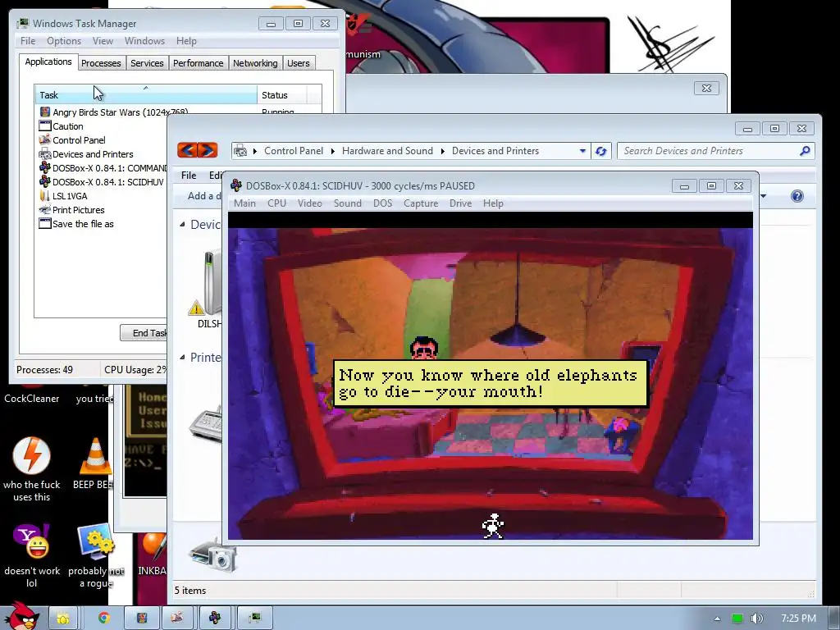Open the who the fuck uses this shortcut
This screenshot has width=840, height=630.
pyautogui.click(x=31, y=469)
